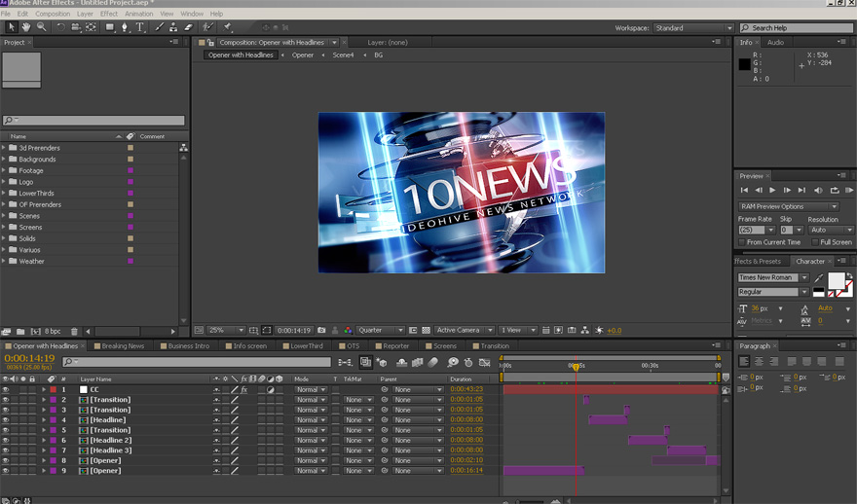Expand the CC layer properties
This screenshot has width=857, height=504.
[x=44, y=389]
